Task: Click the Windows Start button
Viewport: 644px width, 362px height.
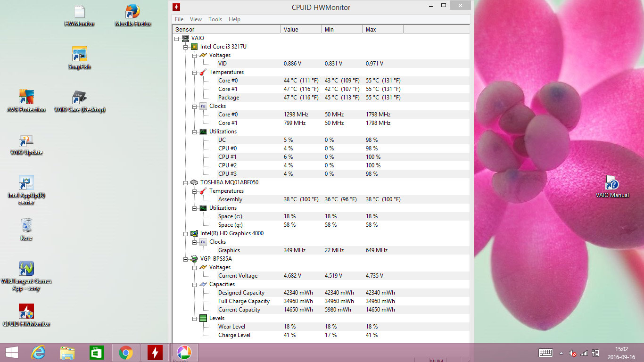Action: coord(12,352)
